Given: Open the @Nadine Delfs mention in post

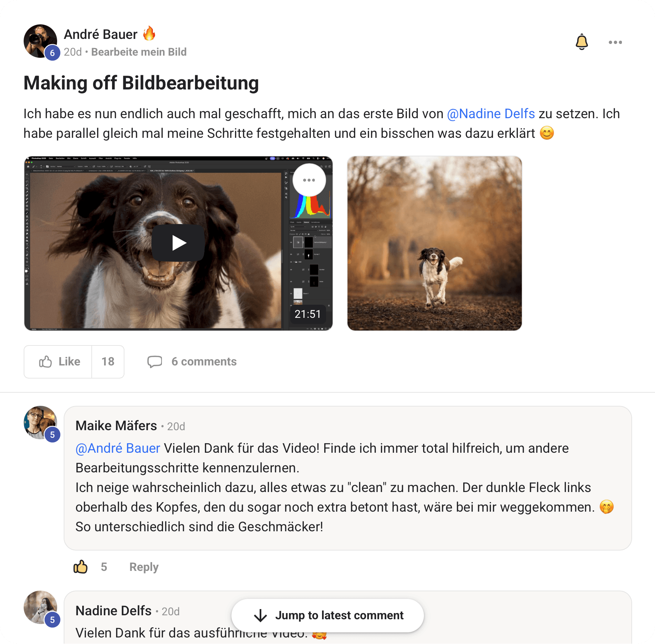Looking at the screenshot, I should coord(491,114).
